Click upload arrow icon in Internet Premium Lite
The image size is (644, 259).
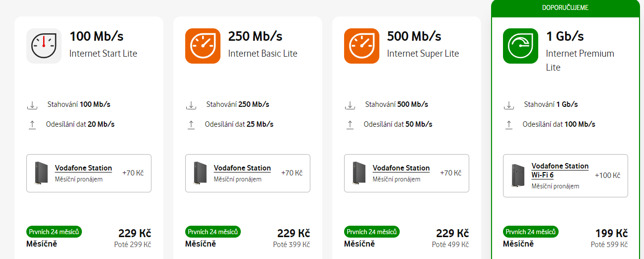click(x=509, y=124)
